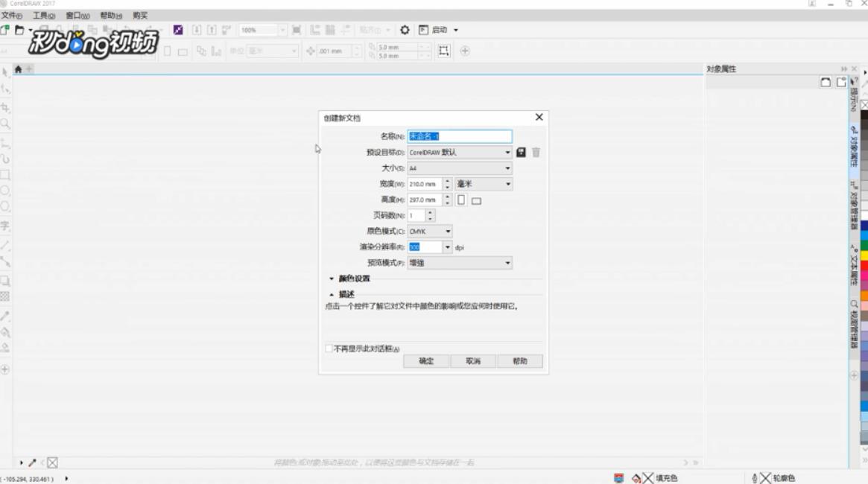Click the 确定 button
The image size is (868, 484).
(x=426, y=361)
